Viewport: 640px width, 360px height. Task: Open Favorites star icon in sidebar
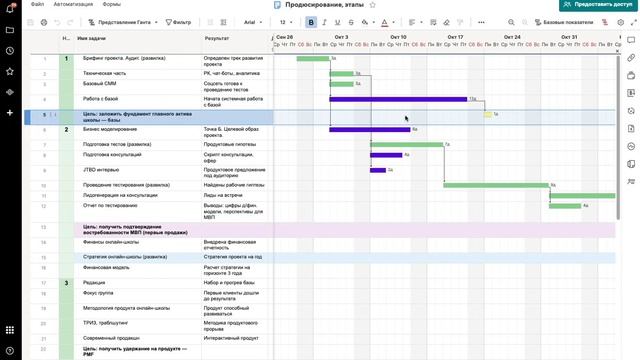10,71
